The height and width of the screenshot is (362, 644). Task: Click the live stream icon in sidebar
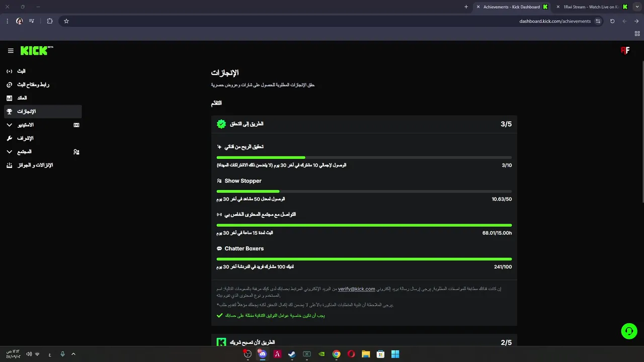[9, 71]
